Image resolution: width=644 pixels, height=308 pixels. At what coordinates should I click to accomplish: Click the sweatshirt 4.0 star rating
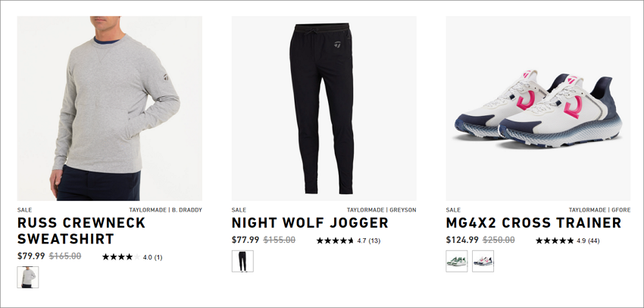121,257
